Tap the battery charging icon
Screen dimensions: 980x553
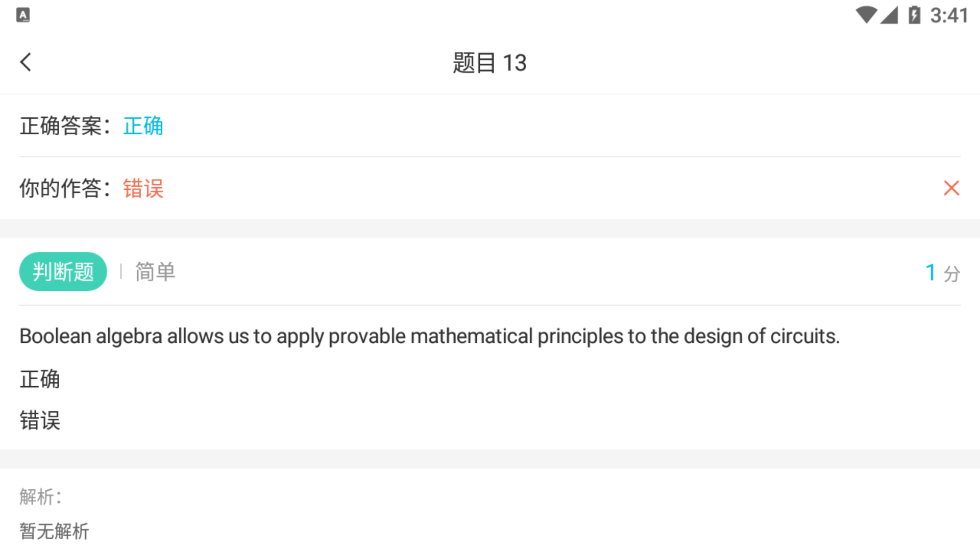point(914,15)
